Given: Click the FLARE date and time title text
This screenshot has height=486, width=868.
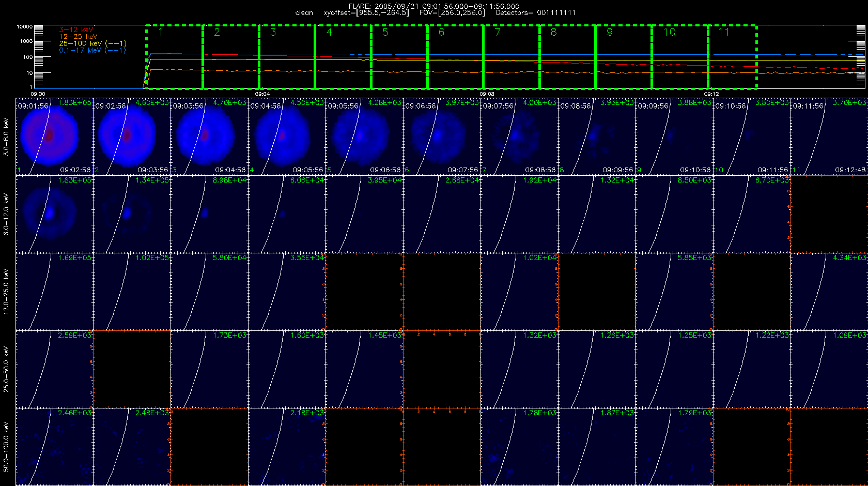Looking at the screenshot, I should (434, 6).
